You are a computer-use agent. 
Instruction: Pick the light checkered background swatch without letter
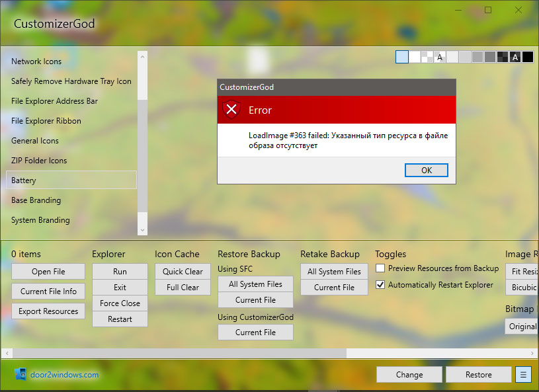click(x=427, y=57)
